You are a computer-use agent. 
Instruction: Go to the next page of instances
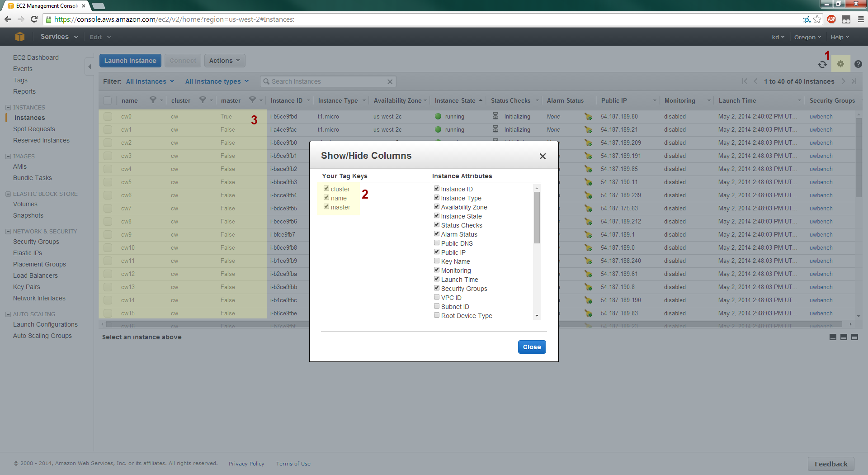[x=844, y=81]
